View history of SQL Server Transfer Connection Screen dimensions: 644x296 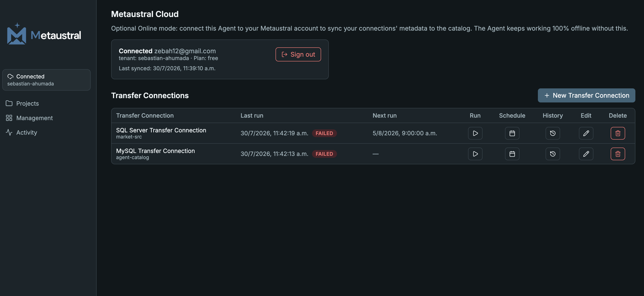point(552,133)
